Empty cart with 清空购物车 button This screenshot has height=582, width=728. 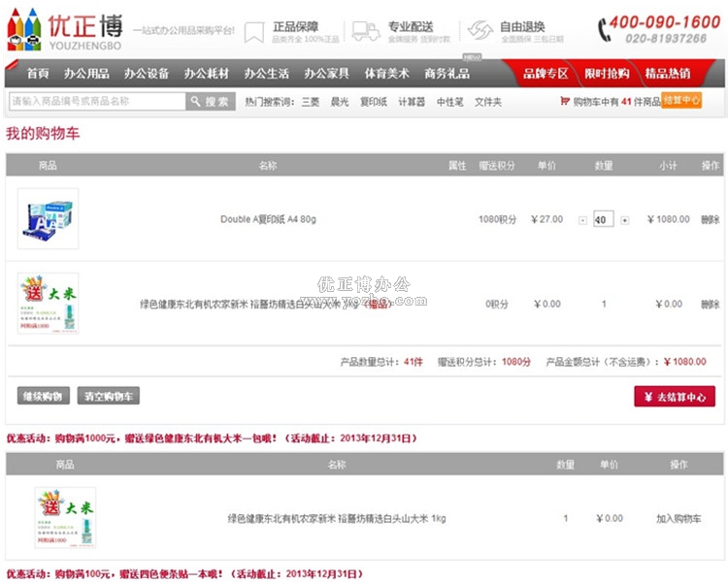pyautogui.click(x=109, y=396)
